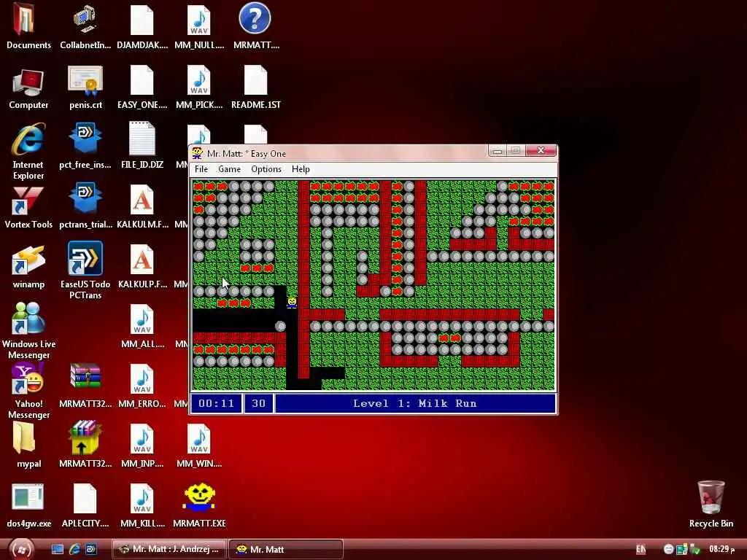Select the MM_ALL... WAV file

tap(142, 326)
